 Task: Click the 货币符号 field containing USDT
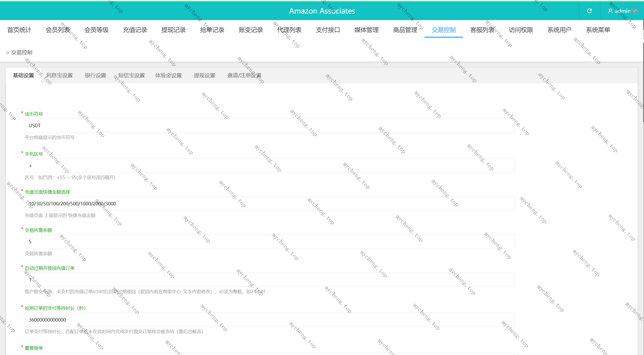click(269, 125)
